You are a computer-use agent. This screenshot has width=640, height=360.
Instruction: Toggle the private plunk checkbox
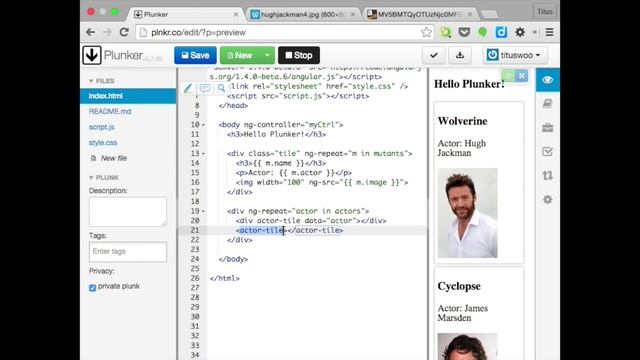(x=93, y=287)
